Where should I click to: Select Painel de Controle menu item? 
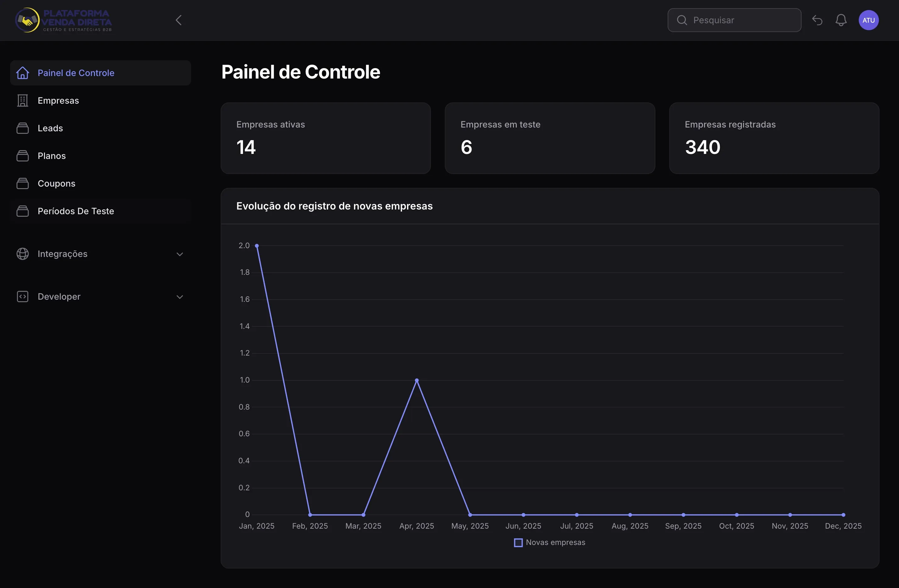101,73
